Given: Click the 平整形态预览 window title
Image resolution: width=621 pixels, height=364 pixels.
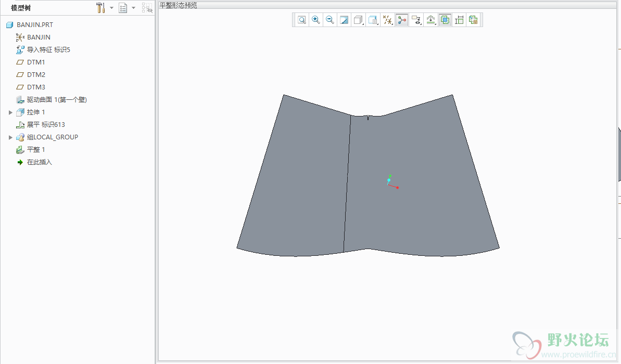Looking at the screenshot, I should click(178, 5).
